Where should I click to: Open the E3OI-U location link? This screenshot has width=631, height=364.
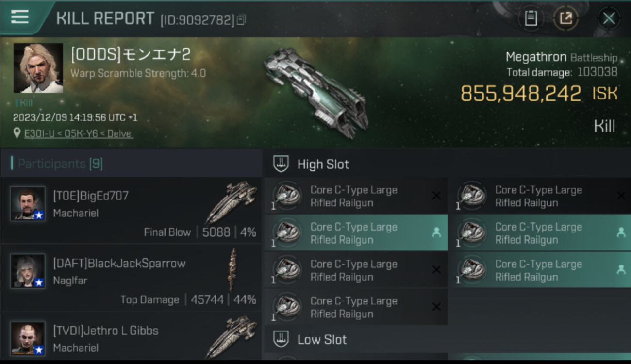point(79,133)
